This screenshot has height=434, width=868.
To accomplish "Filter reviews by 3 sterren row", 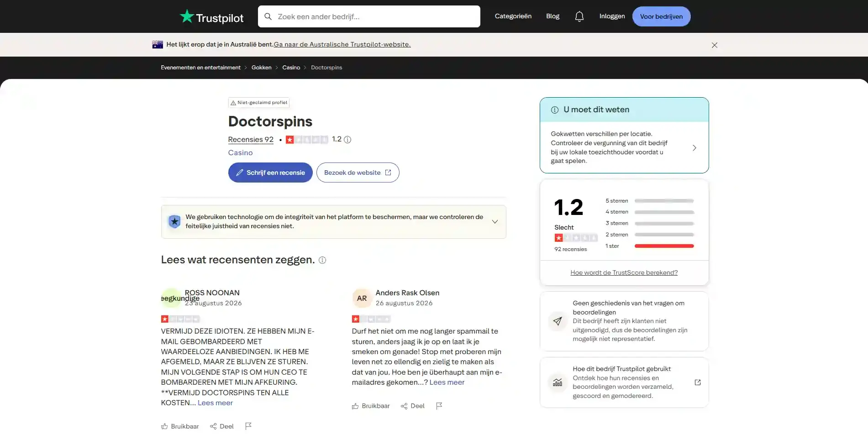I will pyautogui.click(x=650, y=223).
